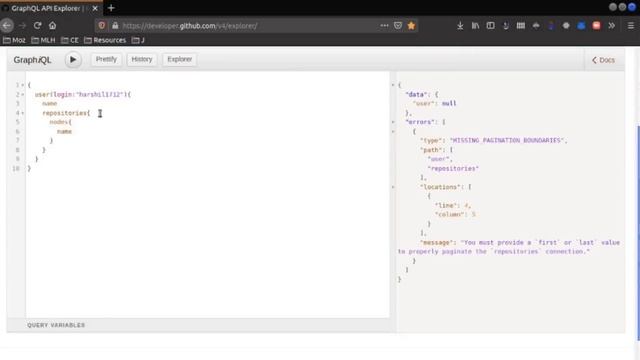Open the Moz bookmarks folder
Image resolution: width=640 pixels, height=360 pixels.
coord(14,40)
